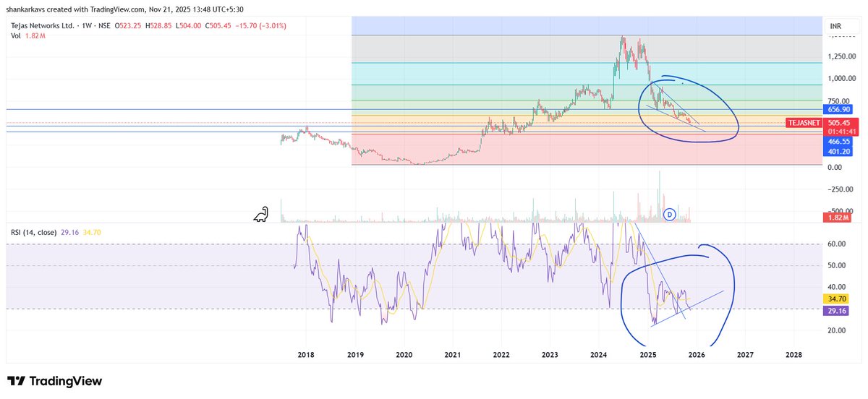Select the red TEJASNET symbol label
The width and height of the screenshot is (868, 399).
pos(805,123)
